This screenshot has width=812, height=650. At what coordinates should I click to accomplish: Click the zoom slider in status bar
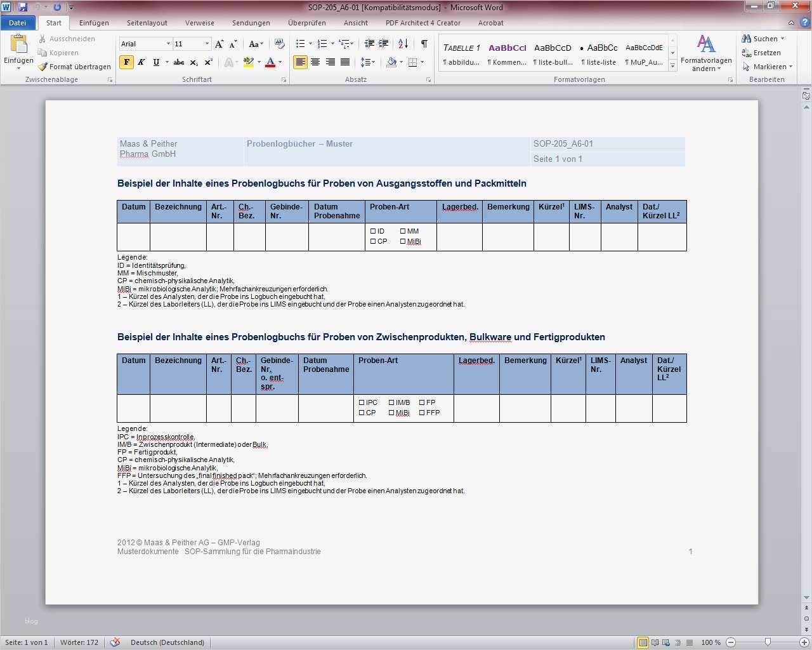768,642
